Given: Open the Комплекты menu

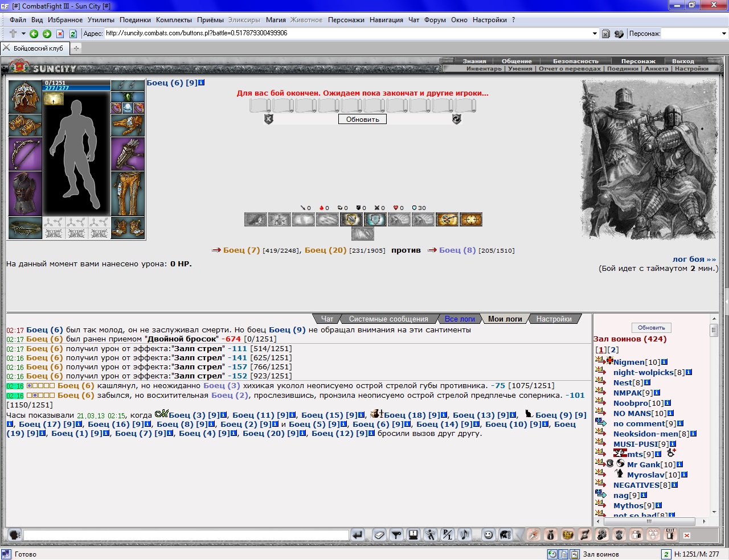Looking at the screenshot, I should click(x=174, y=20).
